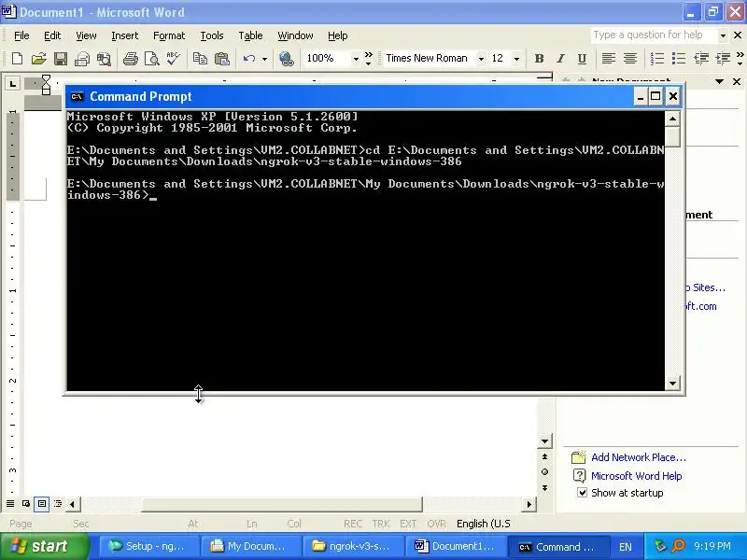Open the undo history dropdown arrow
Screen dimensions: 747x560
pyautogui.click(x=264, y=59)
